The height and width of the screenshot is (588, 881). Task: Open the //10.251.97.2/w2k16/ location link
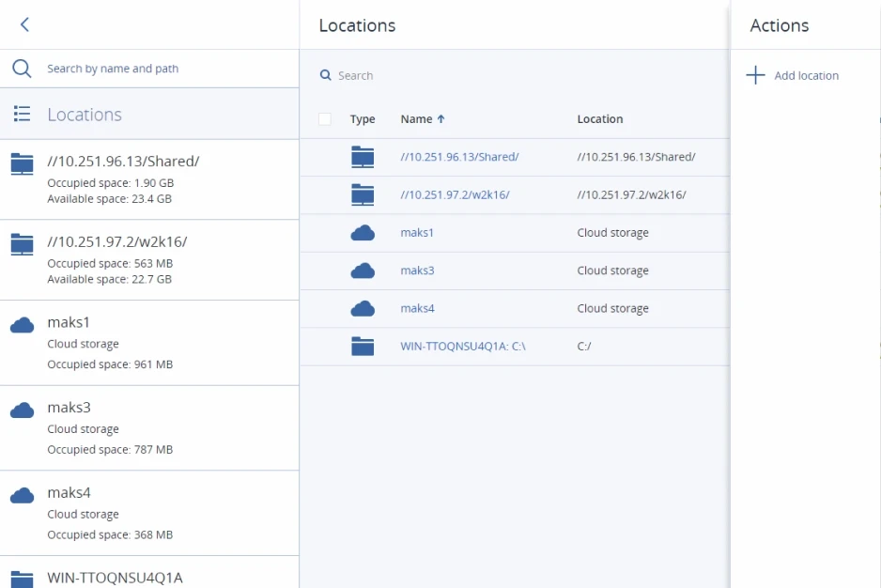pyautogui.click(x=456, y=194)
